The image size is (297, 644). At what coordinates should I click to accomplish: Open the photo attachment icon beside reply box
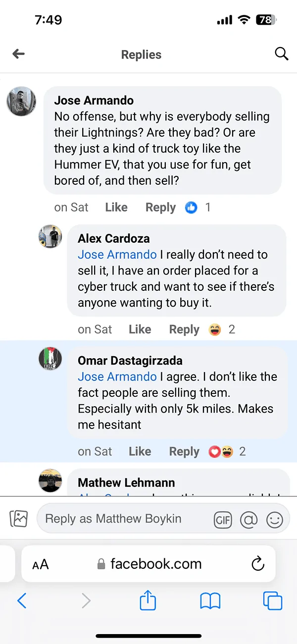19,519
